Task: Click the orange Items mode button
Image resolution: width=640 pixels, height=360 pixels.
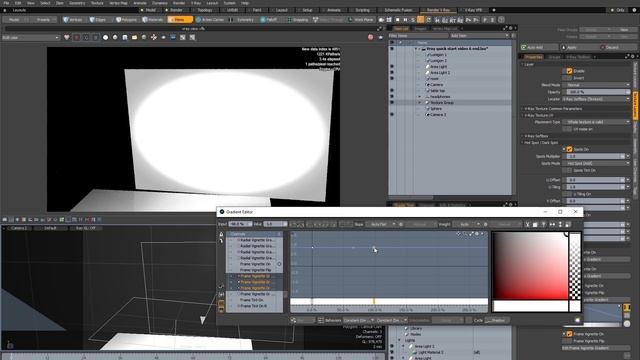Action: pyautogui.click(x=180, y=20)
